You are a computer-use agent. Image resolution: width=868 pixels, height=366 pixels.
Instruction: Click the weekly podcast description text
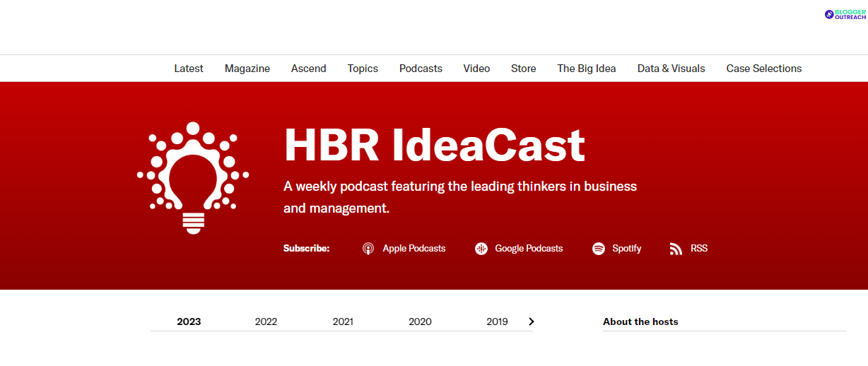click(x=460, y=198)
